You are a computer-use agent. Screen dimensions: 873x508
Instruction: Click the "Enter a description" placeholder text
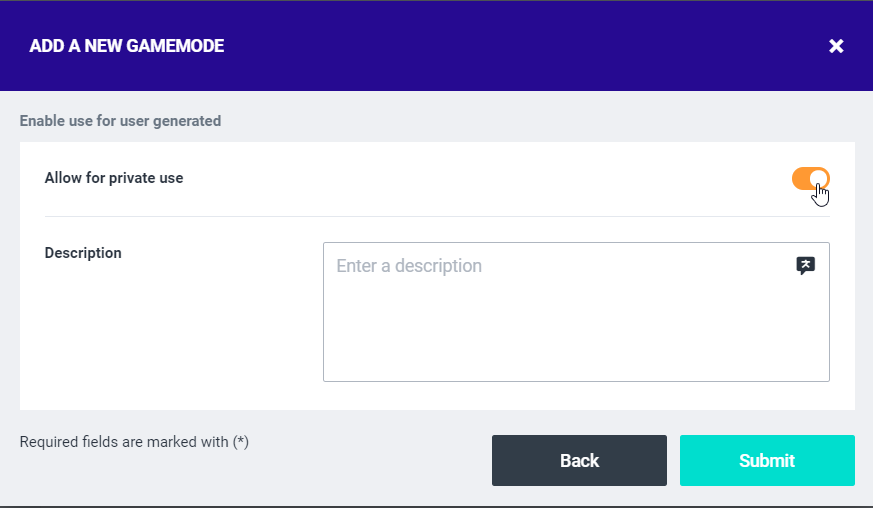(x=409, y=266)
